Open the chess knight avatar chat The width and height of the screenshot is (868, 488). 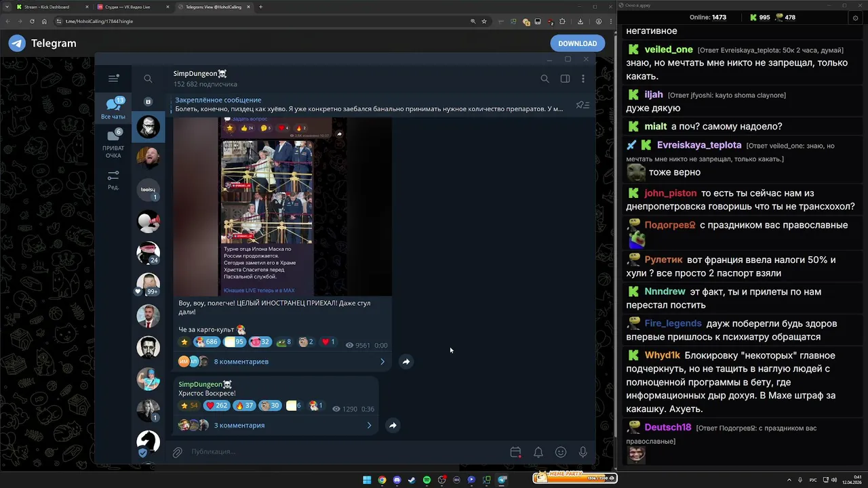pos(148,442)
